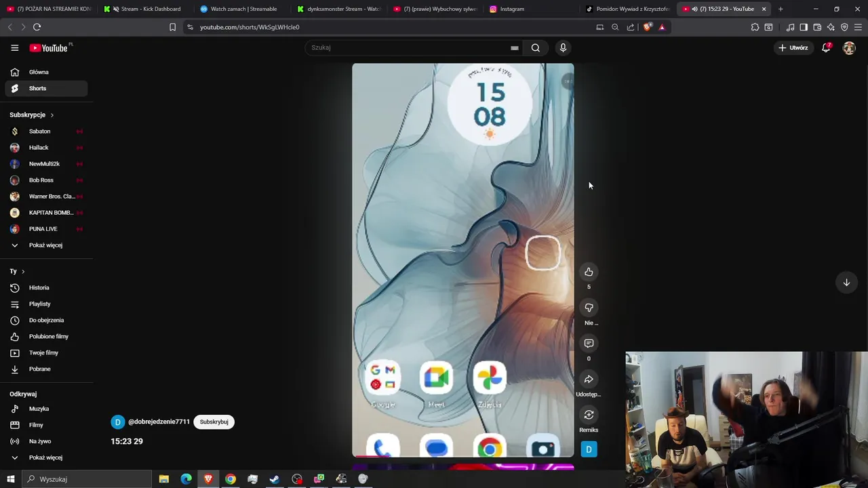Image resolution: width=868 pixels, height=488 pixels.
Task: Subscribe with the Subskrybuj button
Action: click(x=214, y=422)
